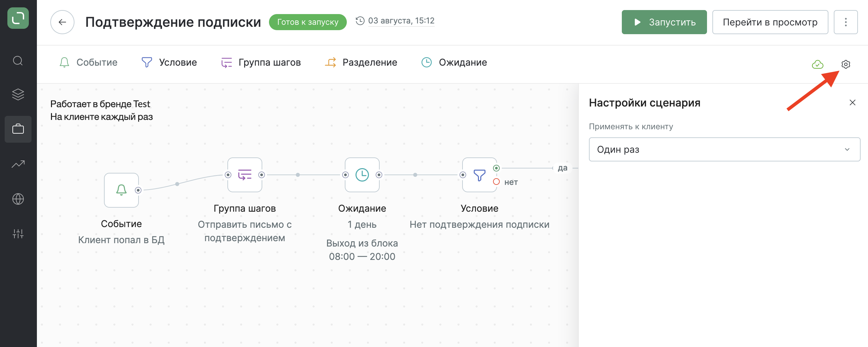This screenshot has height=347, width=868.
Task: Select the Группа шагов node on canvas
Action: click(245, 175)
